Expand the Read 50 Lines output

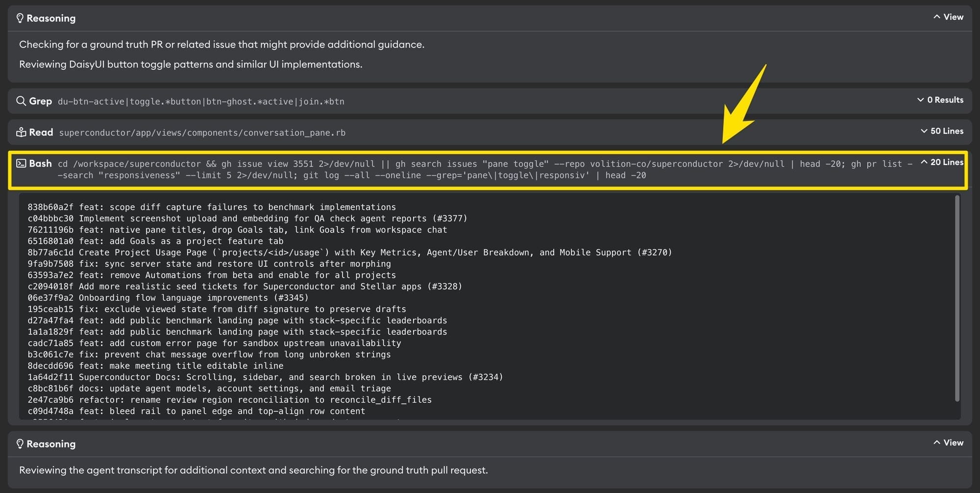942,131
